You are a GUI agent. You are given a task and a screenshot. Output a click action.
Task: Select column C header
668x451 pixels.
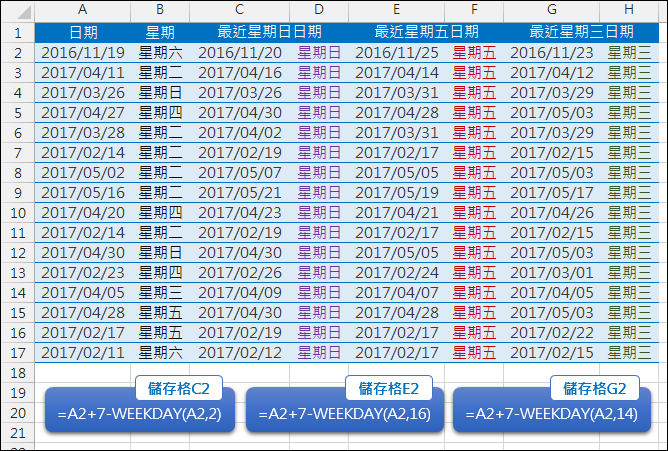[240, 11]
